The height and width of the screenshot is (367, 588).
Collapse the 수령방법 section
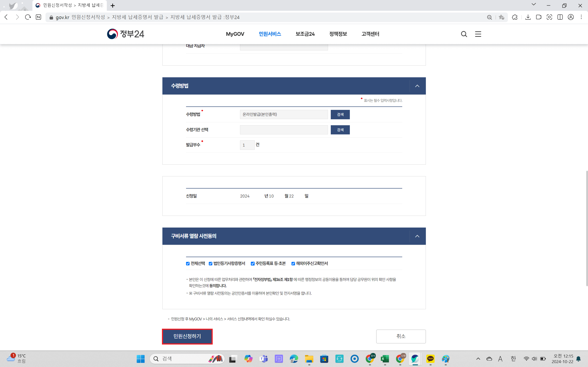[x=417, y=85]
